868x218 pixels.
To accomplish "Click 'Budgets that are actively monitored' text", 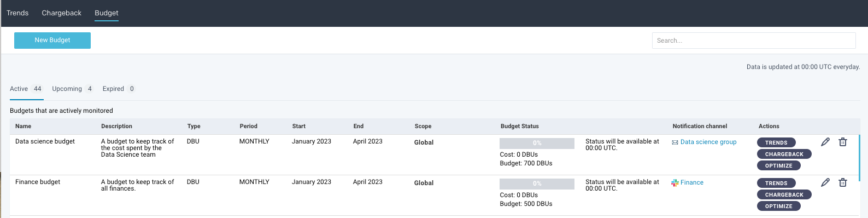I will click(61, 111).
